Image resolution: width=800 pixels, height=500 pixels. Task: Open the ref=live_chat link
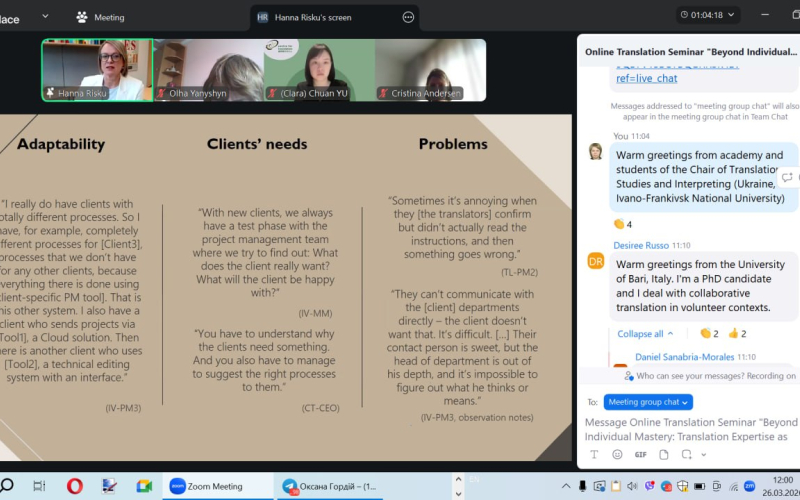pos(646,78)
